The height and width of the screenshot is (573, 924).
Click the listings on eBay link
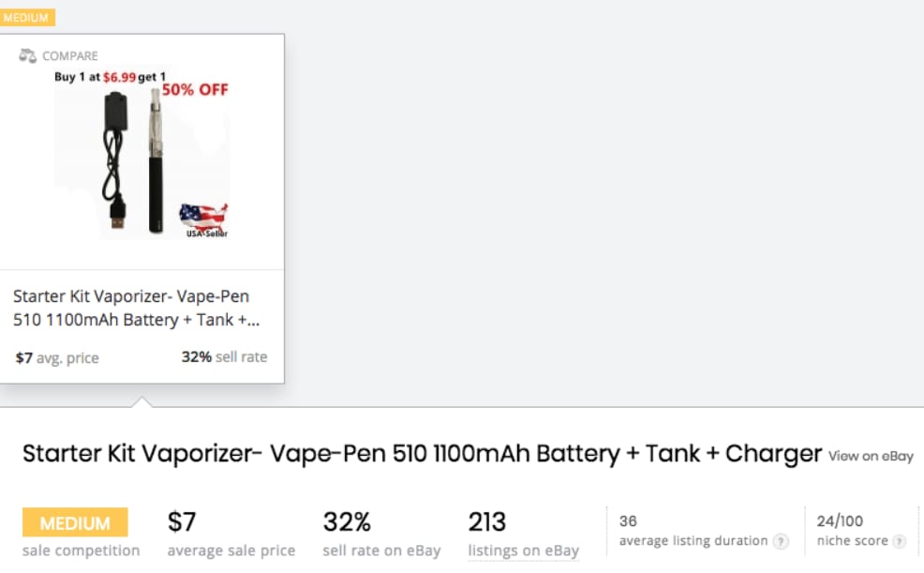tap(523, 550)
